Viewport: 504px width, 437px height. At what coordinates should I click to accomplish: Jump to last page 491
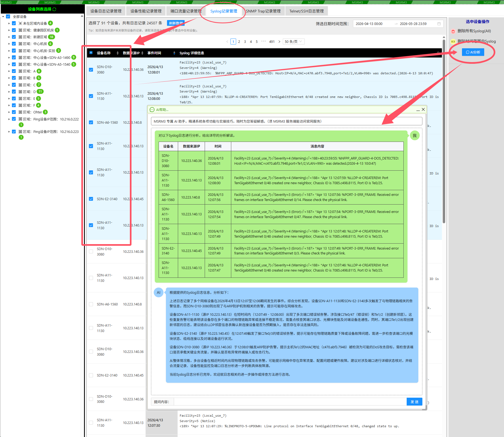[272, 42]
